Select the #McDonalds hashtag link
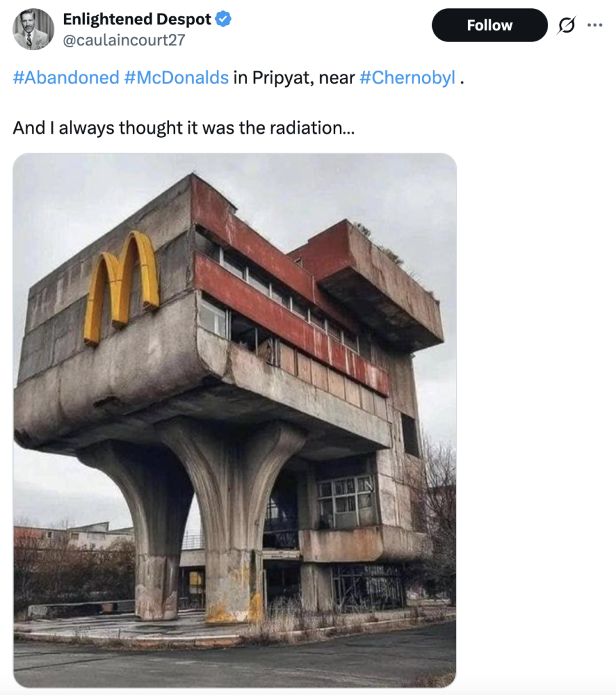The height and width of the screenshot is (695, 616). click(x=176, y=77)
